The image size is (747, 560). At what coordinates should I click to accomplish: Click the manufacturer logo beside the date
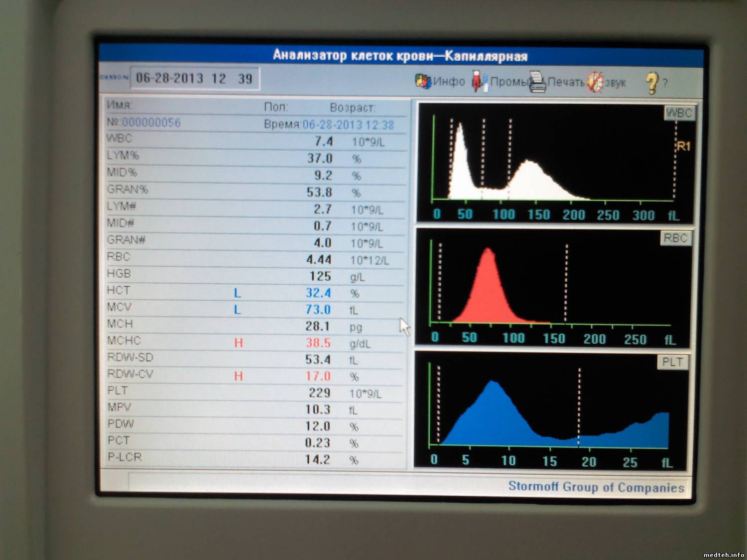point(114,78)
